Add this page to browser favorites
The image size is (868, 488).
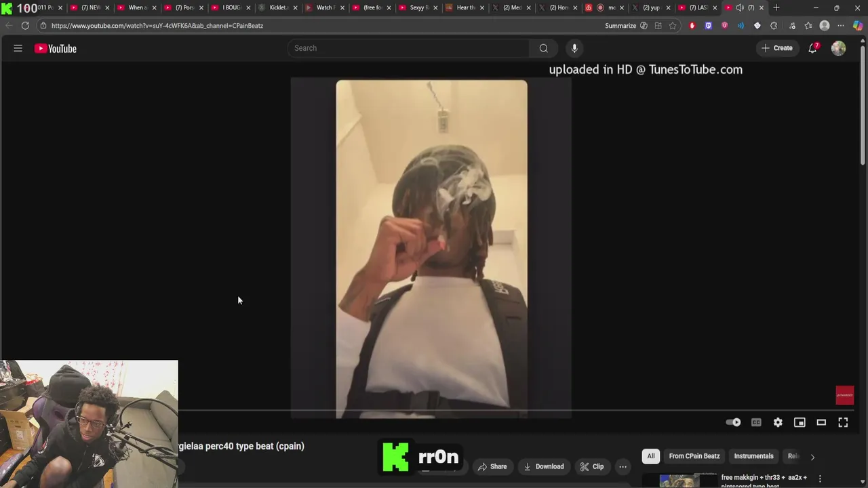[x=673, y=26]
